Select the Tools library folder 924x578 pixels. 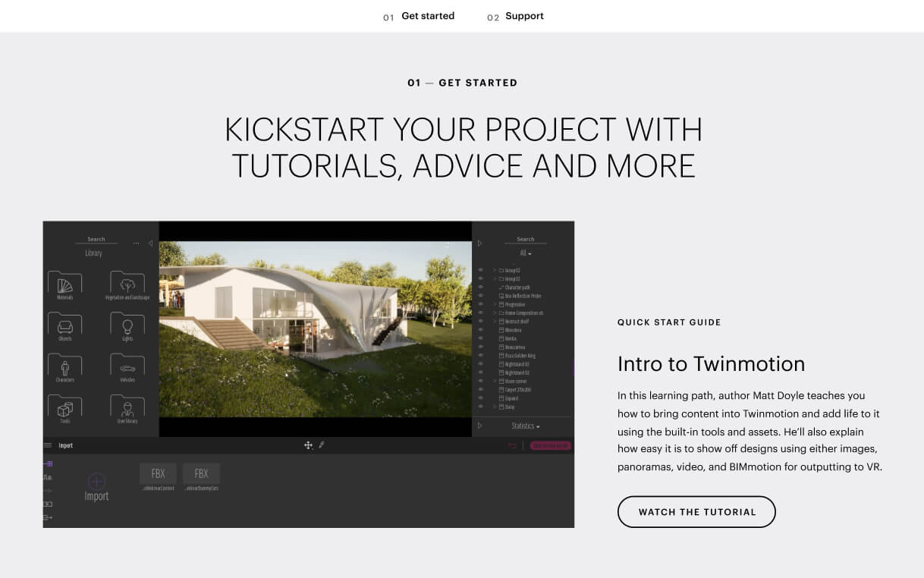(65, 407)
